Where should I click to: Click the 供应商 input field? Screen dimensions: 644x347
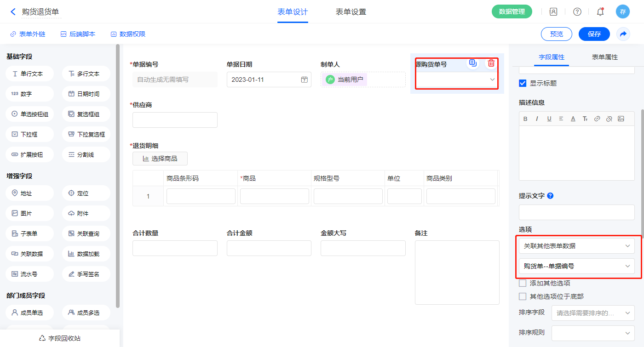coord(175,120)
